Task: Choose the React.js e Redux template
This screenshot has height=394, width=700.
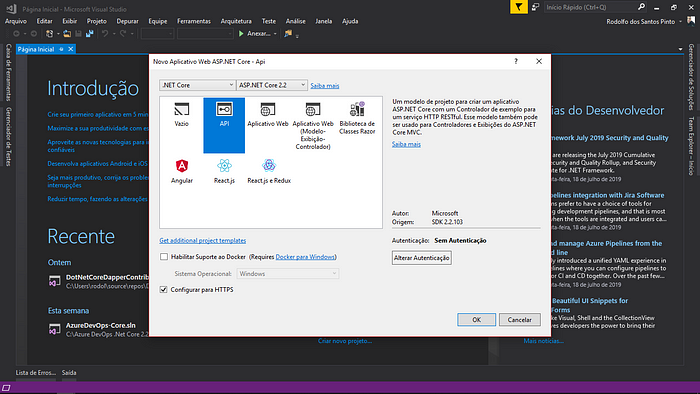Action: [x=269, y=171]
